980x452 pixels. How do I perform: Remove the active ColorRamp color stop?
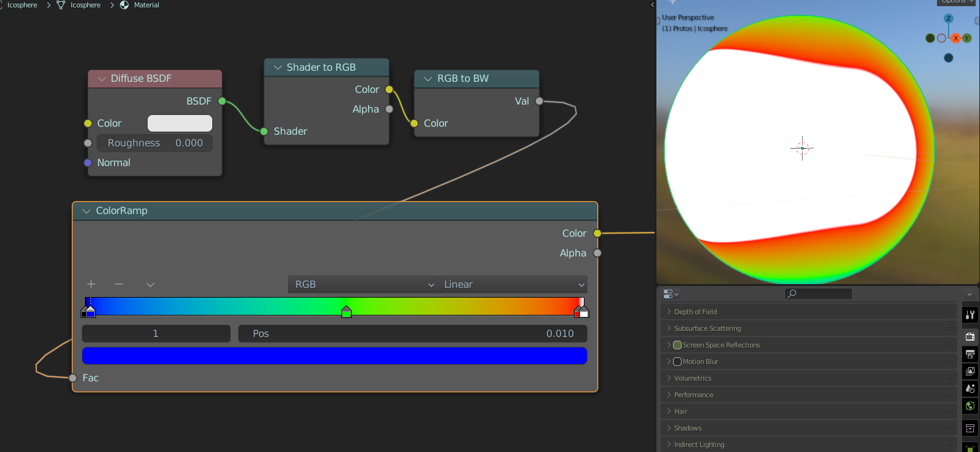119,284
